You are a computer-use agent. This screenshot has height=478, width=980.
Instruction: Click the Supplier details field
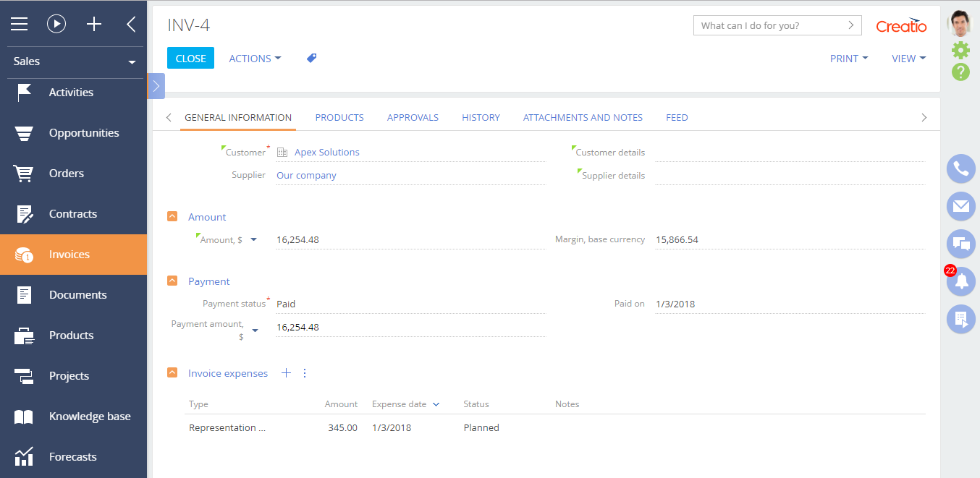790,176
